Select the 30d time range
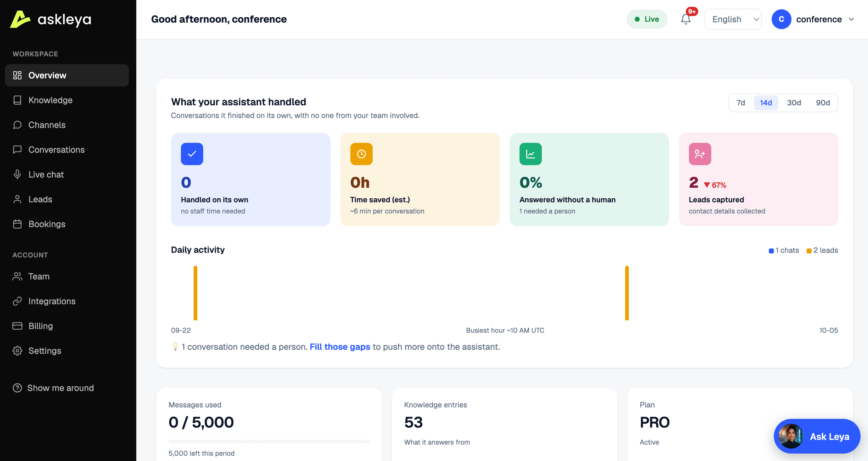The image size is (868, 461). click(x=794, y=103)
